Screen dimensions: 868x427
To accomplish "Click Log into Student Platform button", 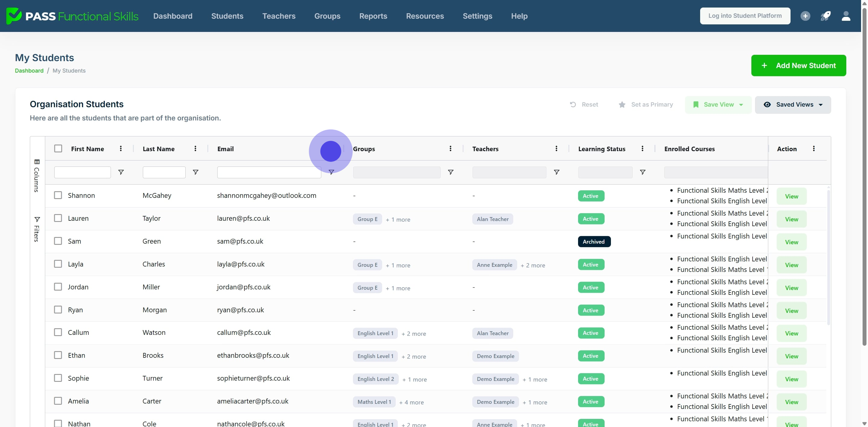I will coord(745,16).
